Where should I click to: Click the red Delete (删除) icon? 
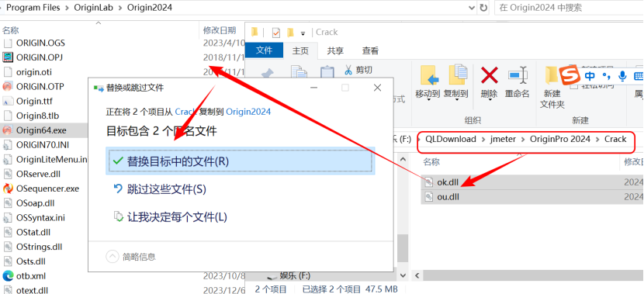pos(489,76)
